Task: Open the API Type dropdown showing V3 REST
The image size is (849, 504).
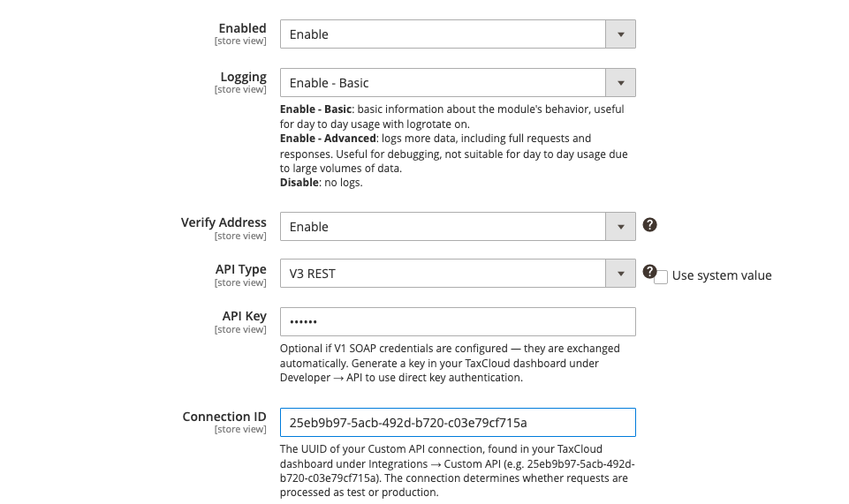Action: 458,274
